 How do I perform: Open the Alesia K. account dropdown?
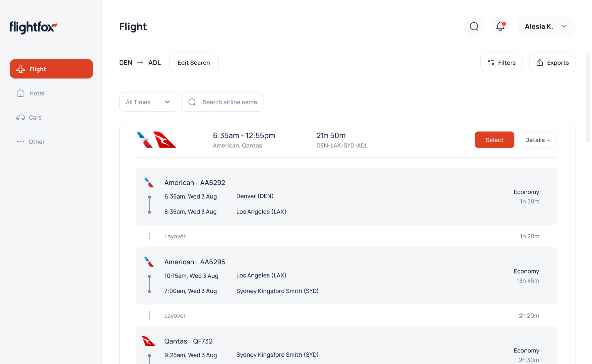(546, 27)
